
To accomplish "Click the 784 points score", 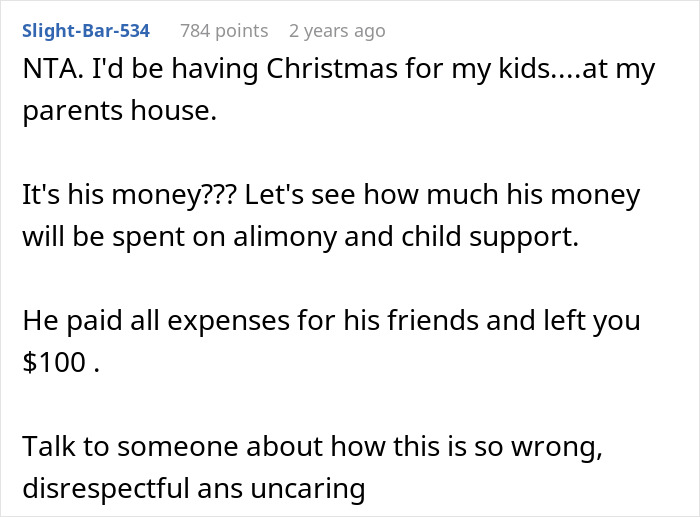I will (224, 31).
